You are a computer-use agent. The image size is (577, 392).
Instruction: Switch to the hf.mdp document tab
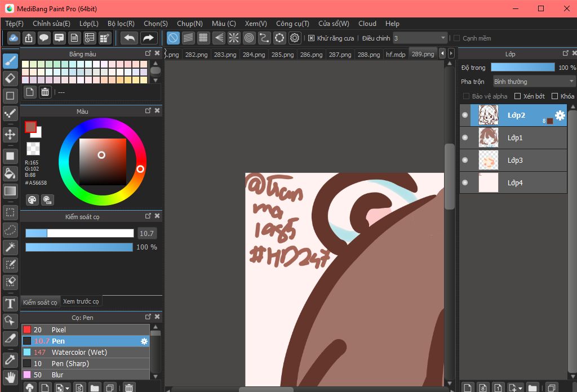(x=396, y=55)
